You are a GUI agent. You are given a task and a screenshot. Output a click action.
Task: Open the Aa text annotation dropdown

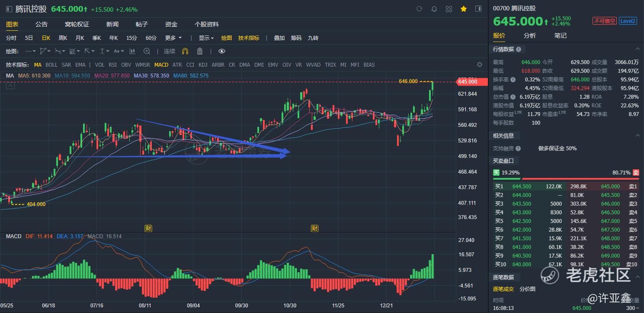119,51
